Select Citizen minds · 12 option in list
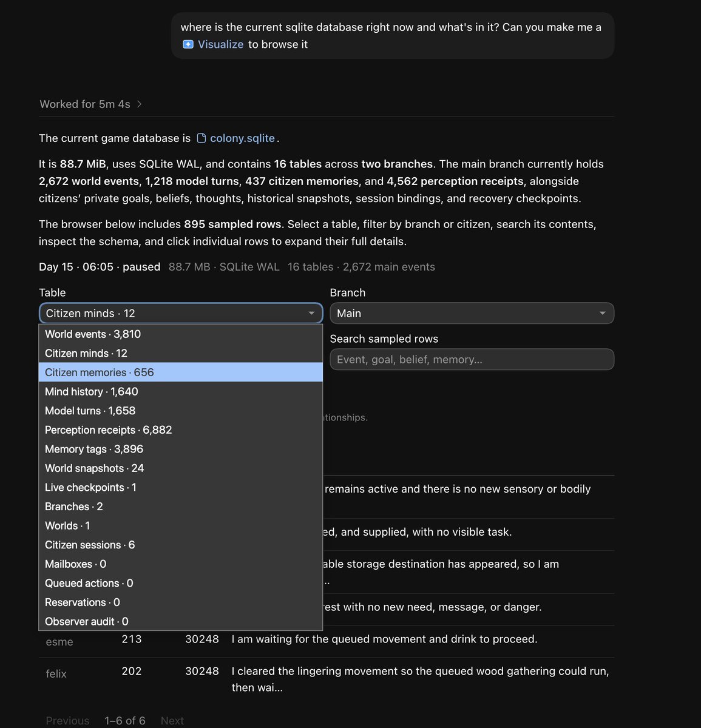This screenshot has height=728, width=701. (181, 353)
